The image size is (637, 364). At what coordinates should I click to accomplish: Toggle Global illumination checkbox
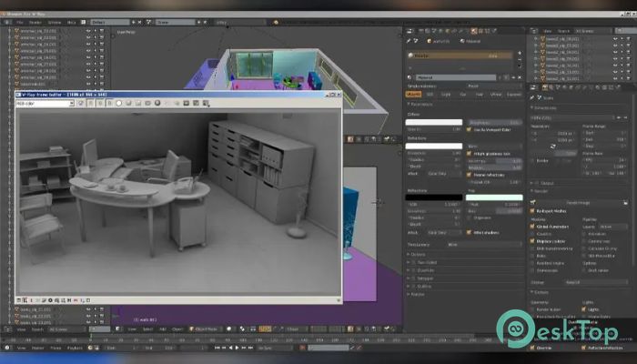pos(532,227)
